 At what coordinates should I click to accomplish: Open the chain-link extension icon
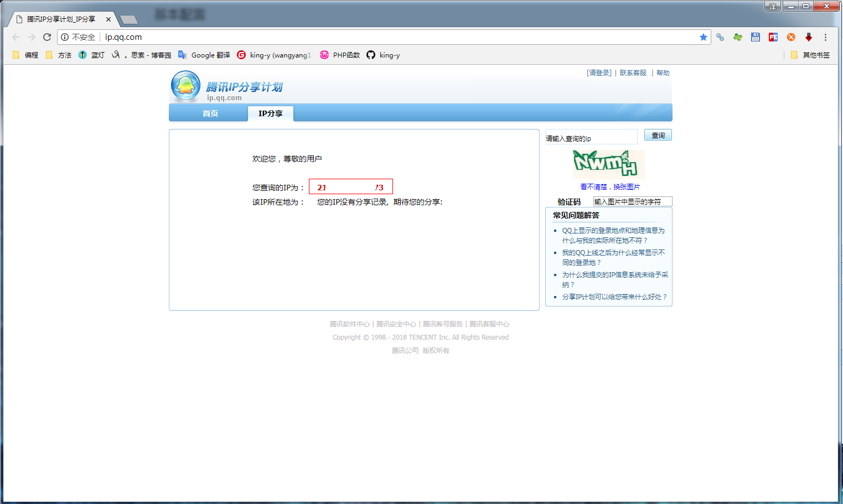tap(720, 37)
